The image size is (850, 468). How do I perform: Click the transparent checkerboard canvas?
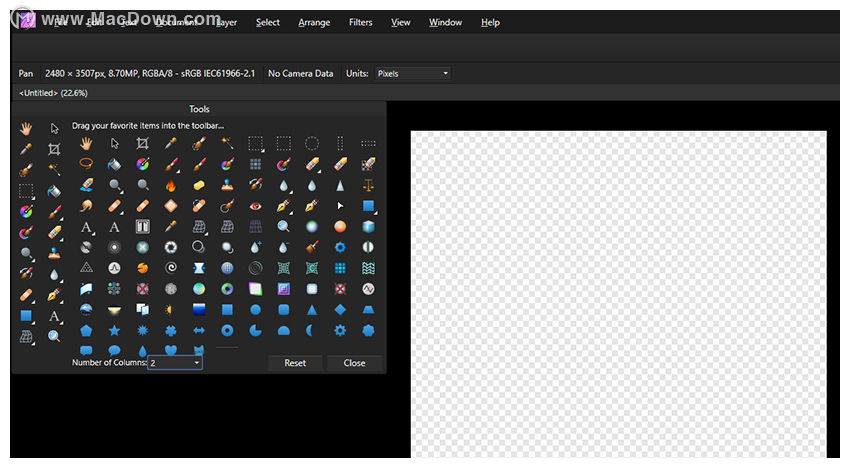(619, 294)
